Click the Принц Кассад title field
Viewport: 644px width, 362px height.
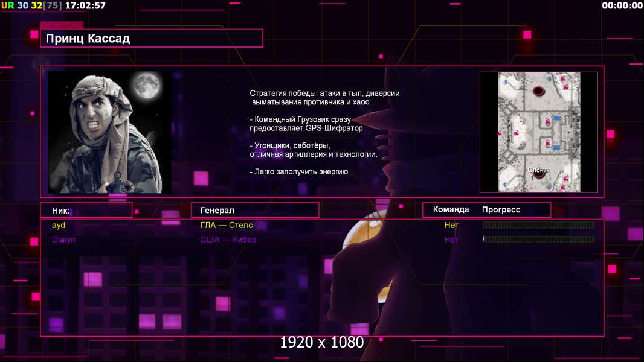click(x=152, y=39)
